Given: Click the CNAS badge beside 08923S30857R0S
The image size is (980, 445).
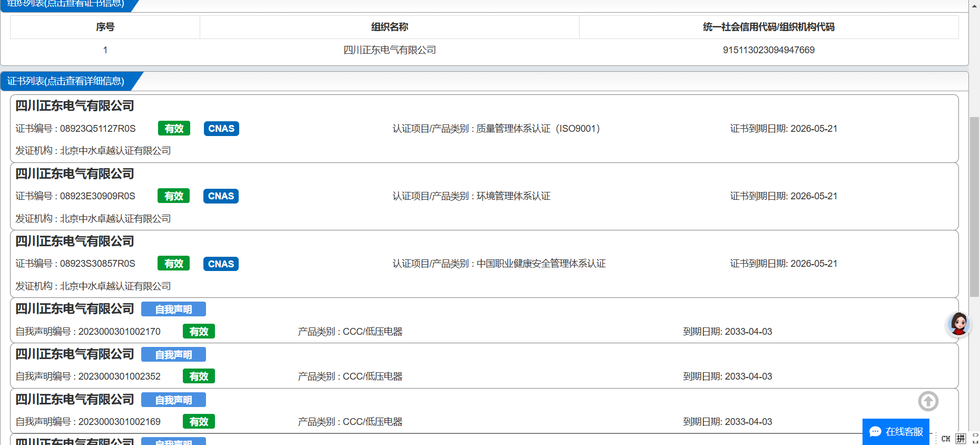Looking at the screenshot, I should (221, 264).
